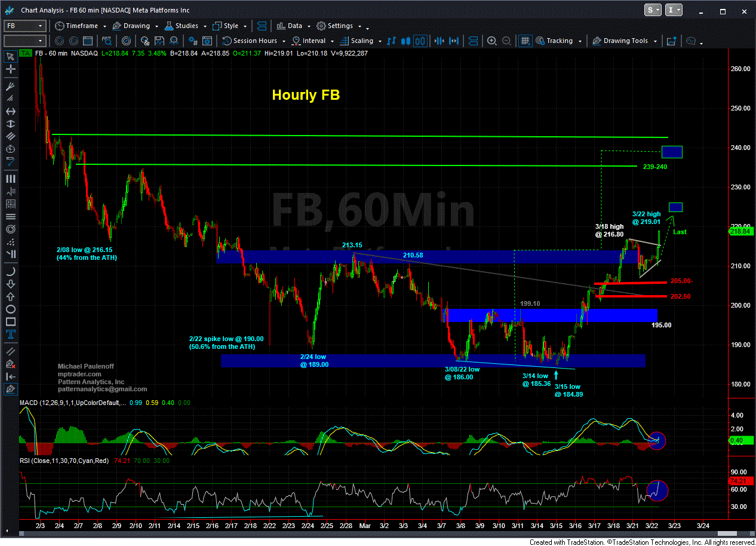The width and height of the screenshot is (756, 546).
Task: Click the share chart image icon
Action: (x=671, y=41)
